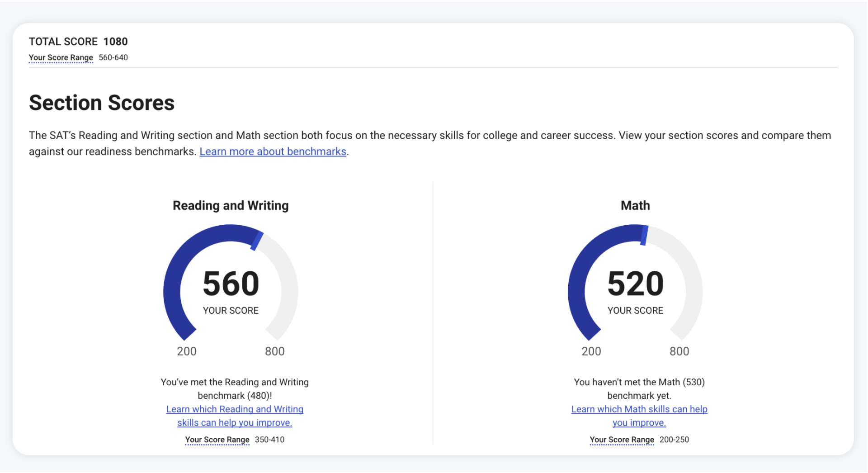Image resolution: width=868 pixels, height=473 pixels.
Task: Click the Your Score Range label under Total Score
Action: pyautogui.click(x=61, y=57)
